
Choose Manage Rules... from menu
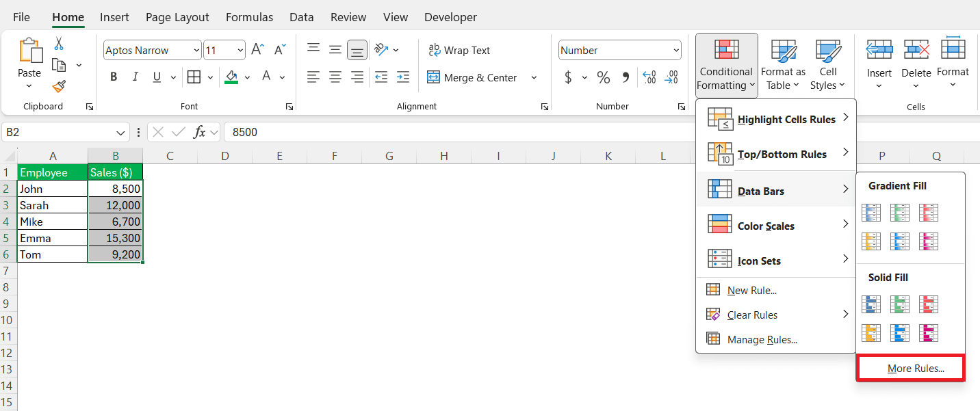pos(776,339)
